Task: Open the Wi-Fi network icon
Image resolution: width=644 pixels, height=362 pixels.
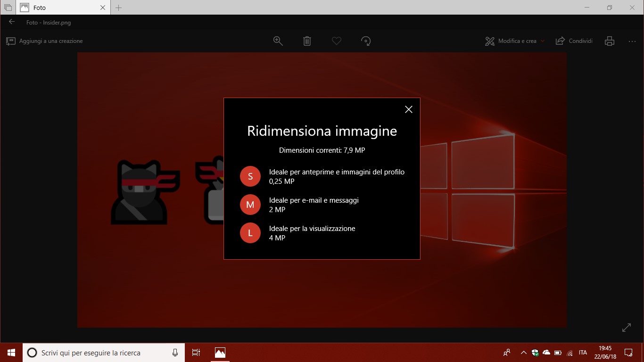Action: 570,353
